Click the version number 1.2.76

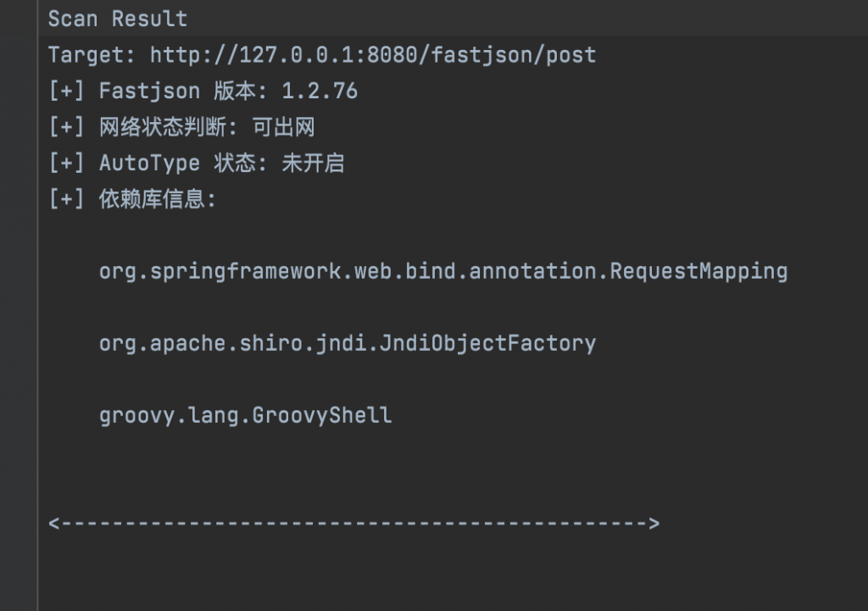pyautogui.click(x=320, y=92)
